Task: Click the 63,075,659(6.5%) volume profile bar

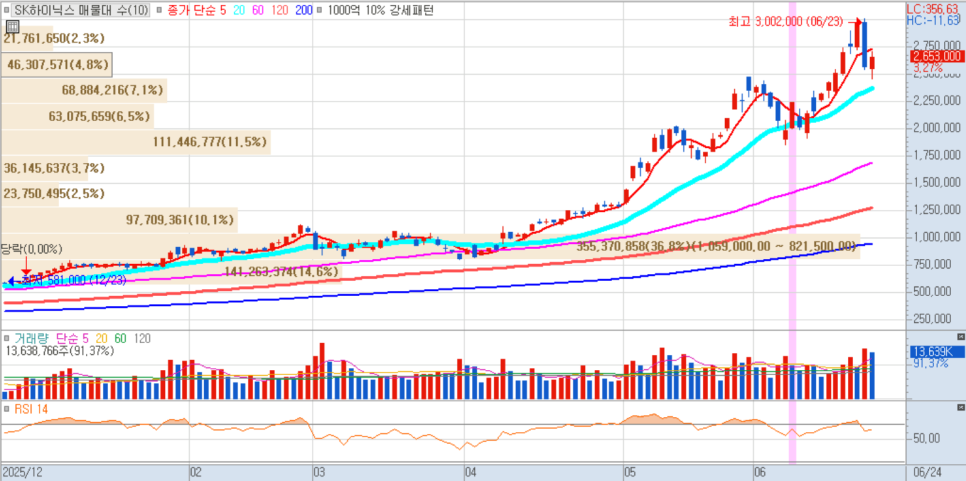Action: 77,116
